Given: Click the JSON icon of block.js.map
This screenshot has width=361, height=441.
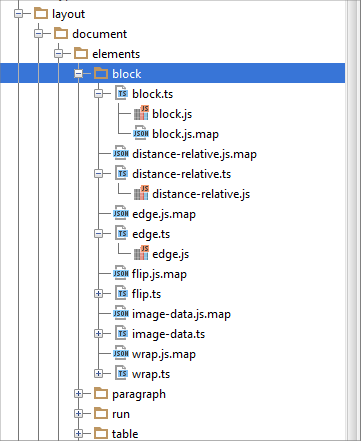Looking at the screenshot, I should click(141, 133).
